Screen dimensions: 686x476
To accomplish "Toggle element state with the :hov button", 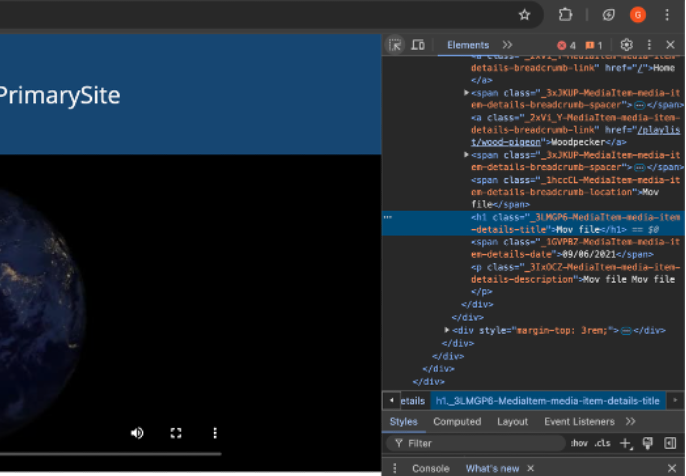I will 579,443.
